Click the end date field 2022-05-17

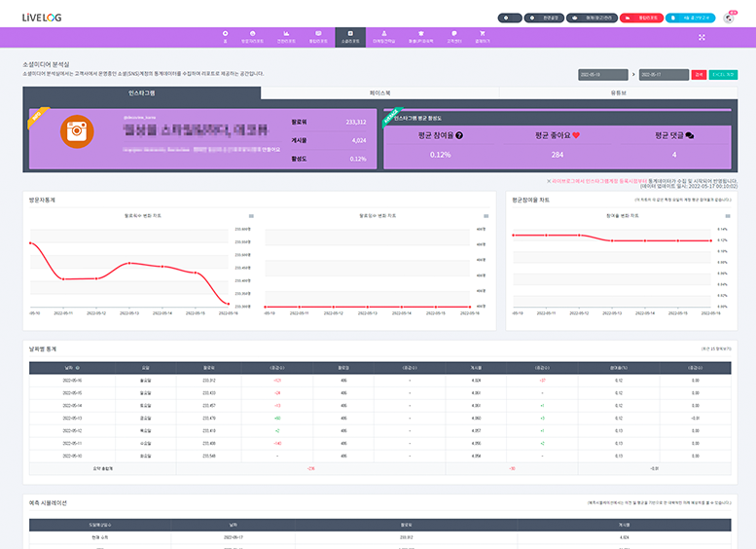pyautogui.click(x=664, y=75)
